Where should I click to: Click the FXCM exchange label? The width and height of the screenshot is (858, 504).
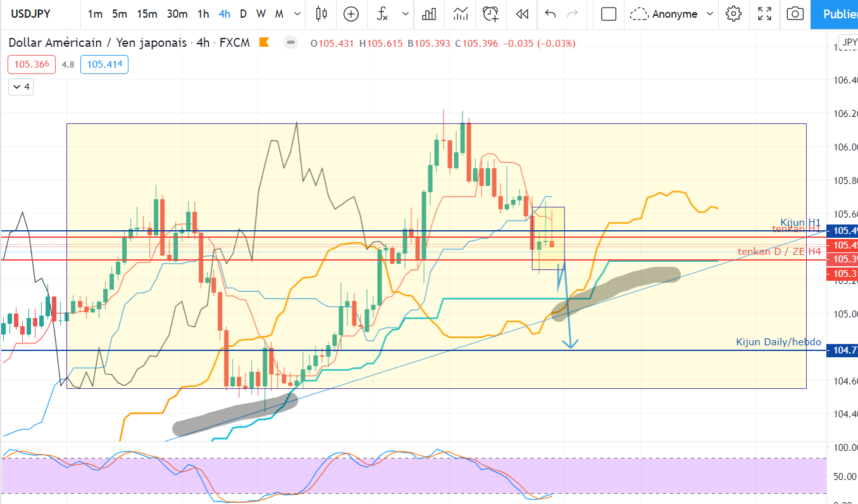point(235,43)
